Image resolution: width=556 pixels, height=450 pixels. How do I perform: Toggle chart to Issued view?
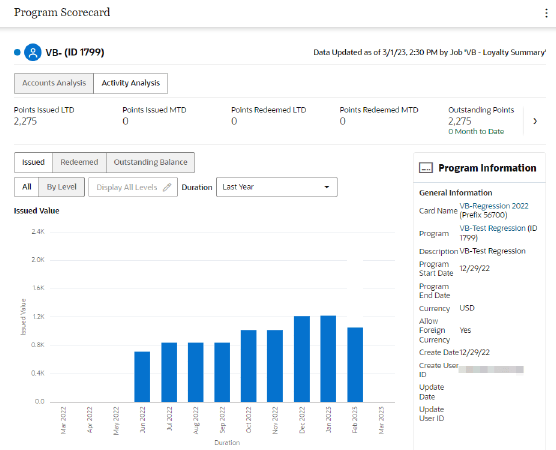pos(33,162)
